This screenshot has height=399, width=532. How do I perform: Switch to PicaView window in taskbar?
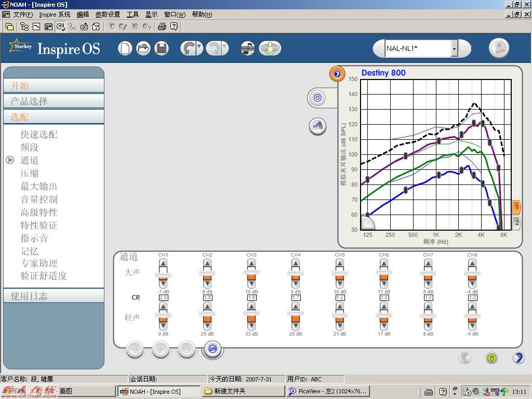328,391
